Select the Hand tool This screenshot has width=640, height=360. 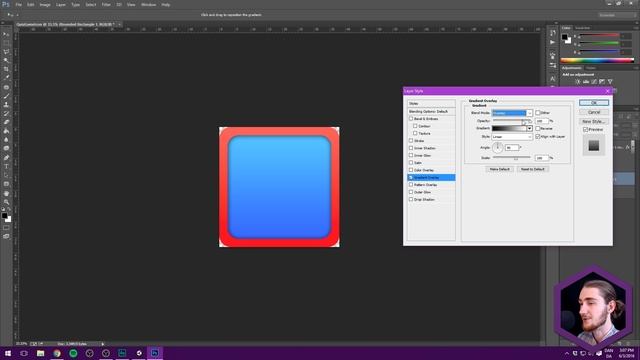point(6,193)
